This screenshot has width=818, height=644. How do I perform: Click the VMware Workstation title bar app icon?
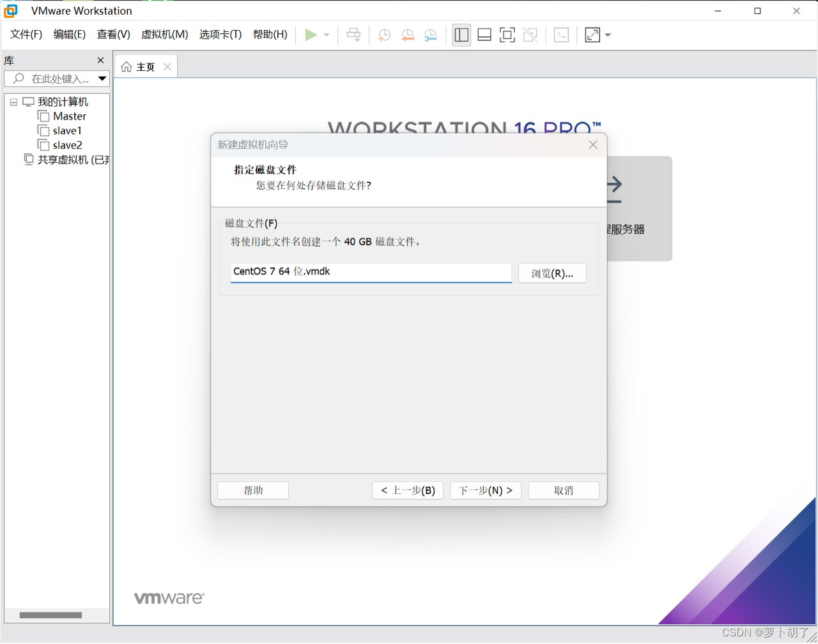coord(11,11)
